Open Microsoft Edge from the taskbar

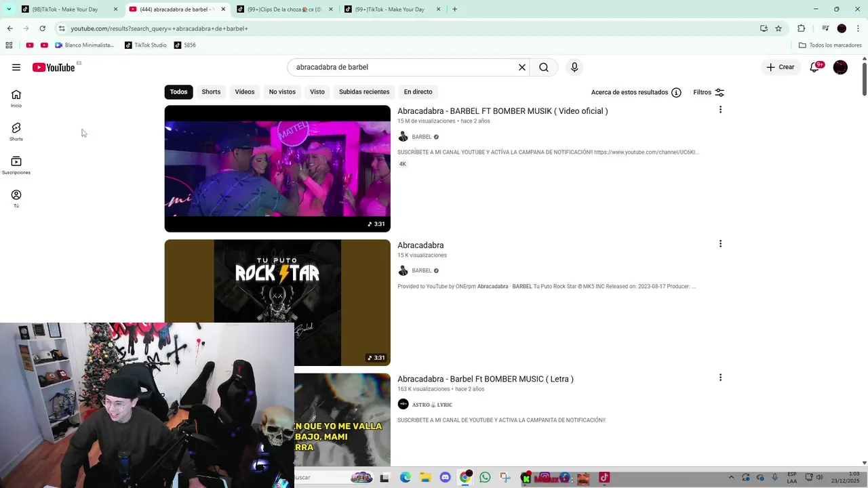(405, 477)
